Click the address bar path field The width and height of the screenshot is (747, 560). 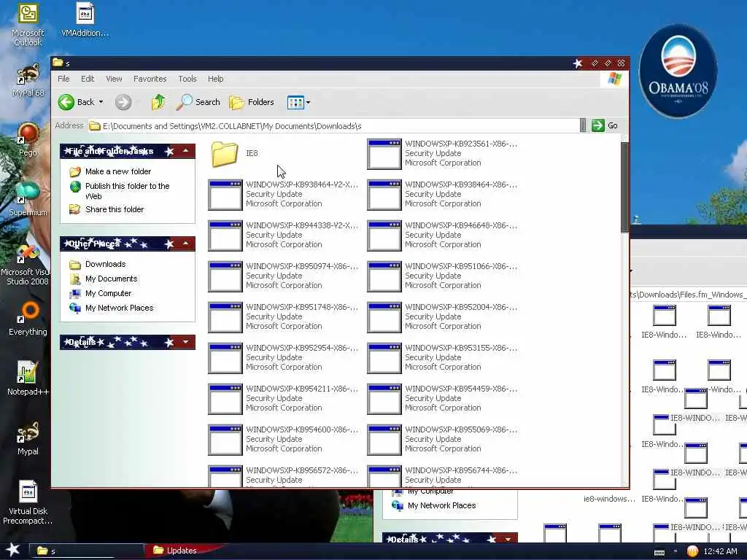333,126
